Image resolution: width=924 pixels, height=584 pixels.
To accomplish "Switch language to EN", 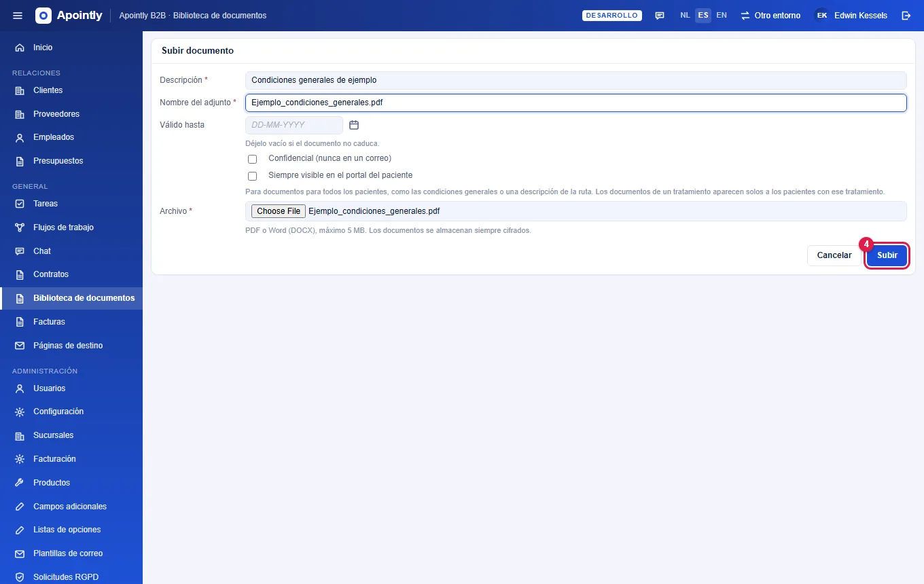I will [722, 16].
